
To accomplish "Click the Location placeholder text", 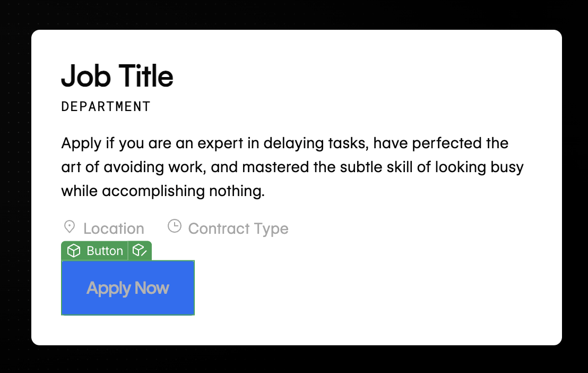I will (113, 228).
